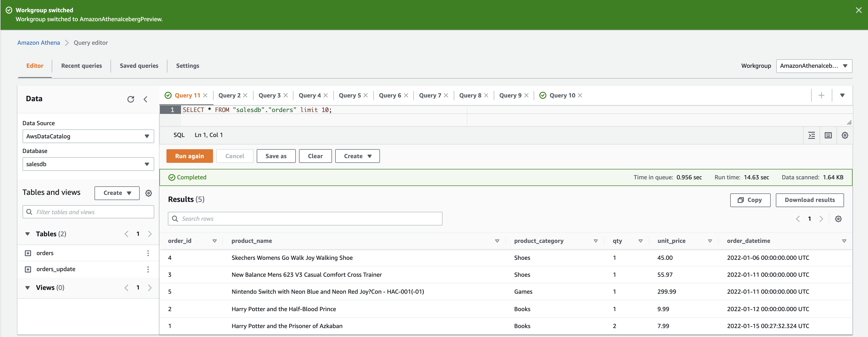Open Tables and views settings gear
The width and height of the screenshot is (868, 337).
(x=149, y=193)
